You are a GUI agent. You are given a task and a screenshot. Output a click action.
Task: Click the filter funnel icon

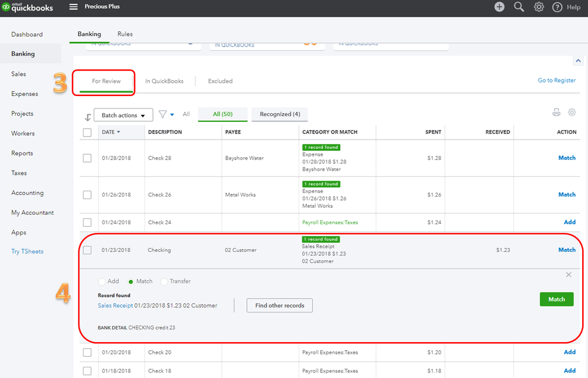click(x=162, y=114)
